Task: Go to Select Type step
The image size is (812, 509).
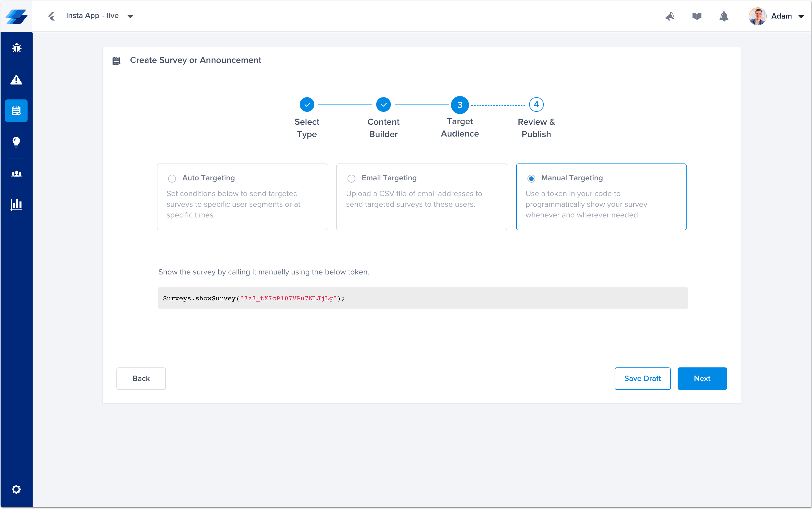Action: 306,105
